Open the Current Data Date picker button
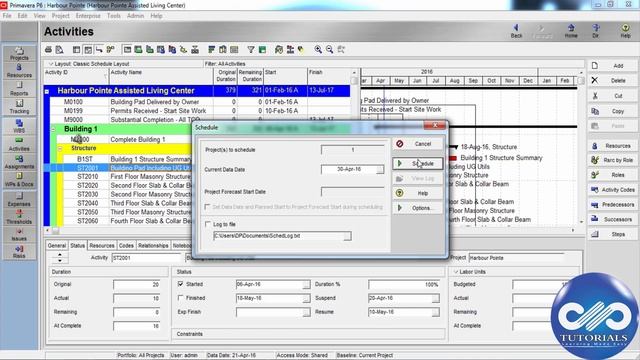Viewport: 640px width, 360px height. coord(380,169)
